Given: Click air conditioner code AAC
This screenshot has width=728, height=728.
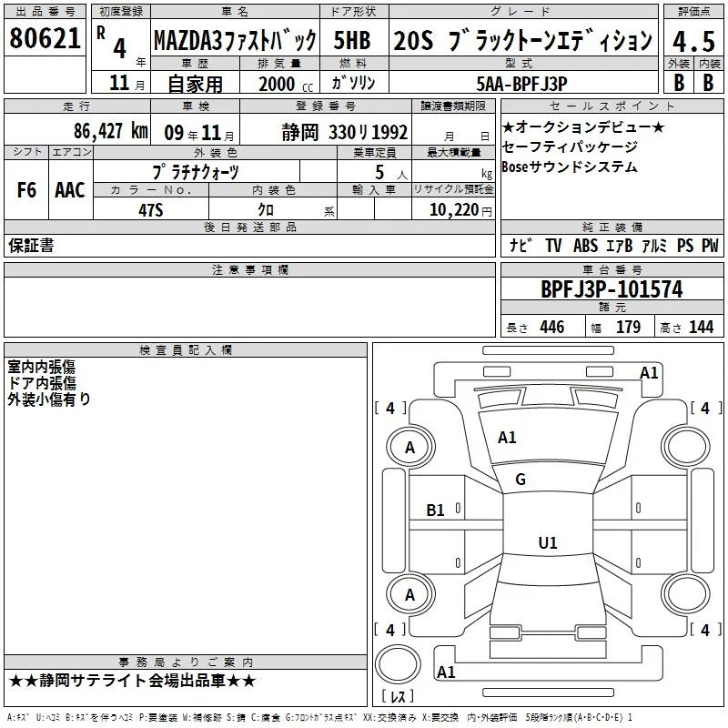Looking at the screenshot, I should coord(70,190).
